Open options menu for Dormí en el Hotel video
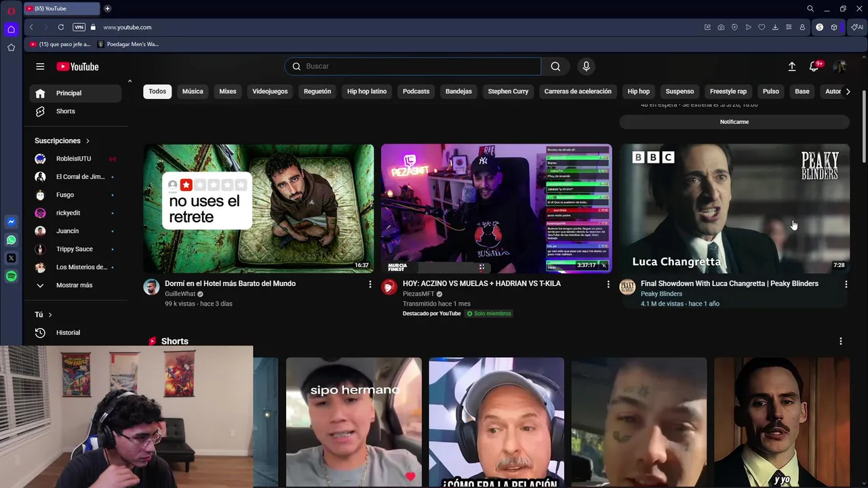Viewport: 868px width, 488px height. [x=370, y=284]
